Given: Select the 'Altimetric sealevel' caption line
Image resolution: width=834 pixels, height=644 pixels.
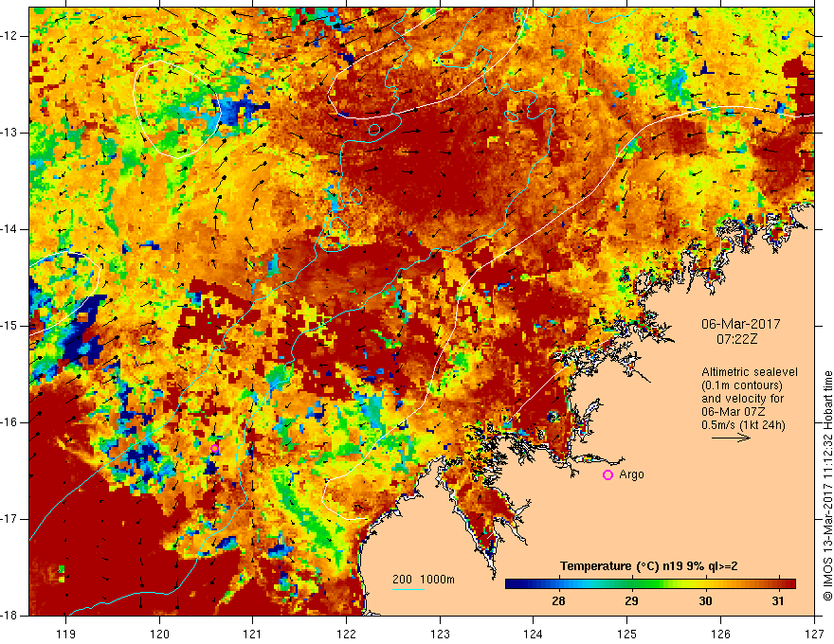Looking at the screenshot, I should [x=750, y=372].
